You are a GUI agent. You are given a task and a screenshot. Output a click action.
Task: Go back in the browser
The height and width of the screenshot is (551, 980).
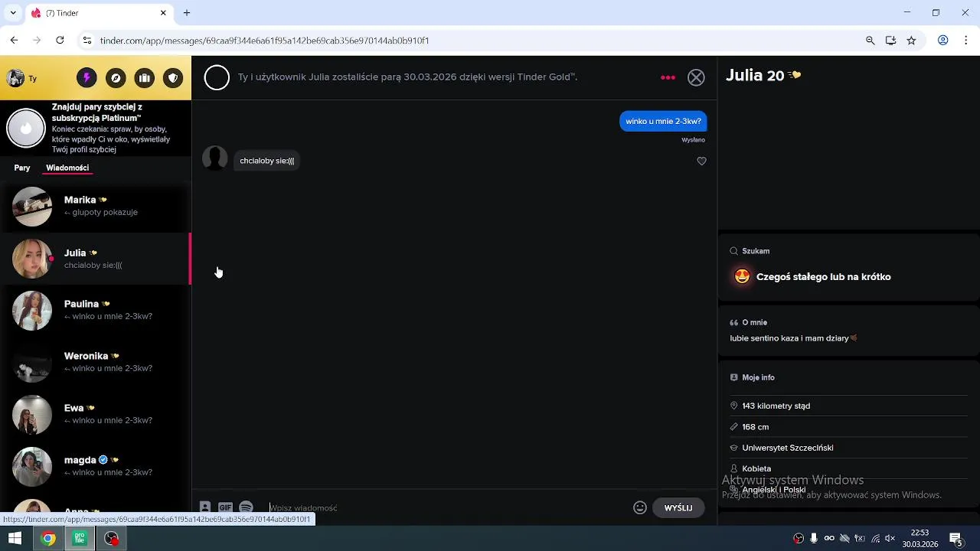(14, 41)
